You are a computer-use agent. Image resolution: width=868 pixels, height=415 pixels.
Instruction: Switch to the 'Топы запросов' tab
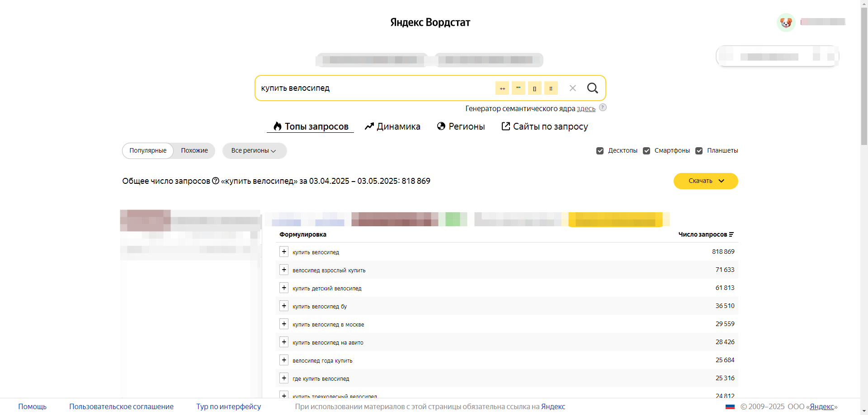pos(311,126)
